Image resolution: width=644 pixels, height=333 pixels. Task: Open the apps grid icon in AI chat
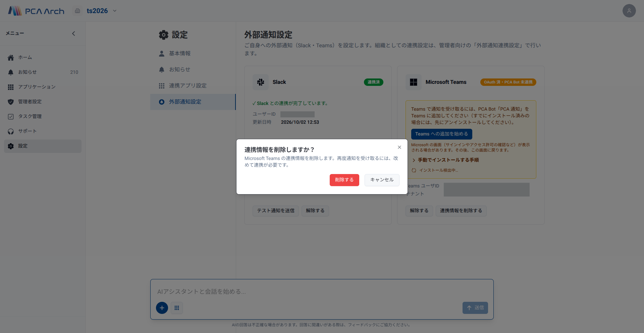[x=177, y=308]
